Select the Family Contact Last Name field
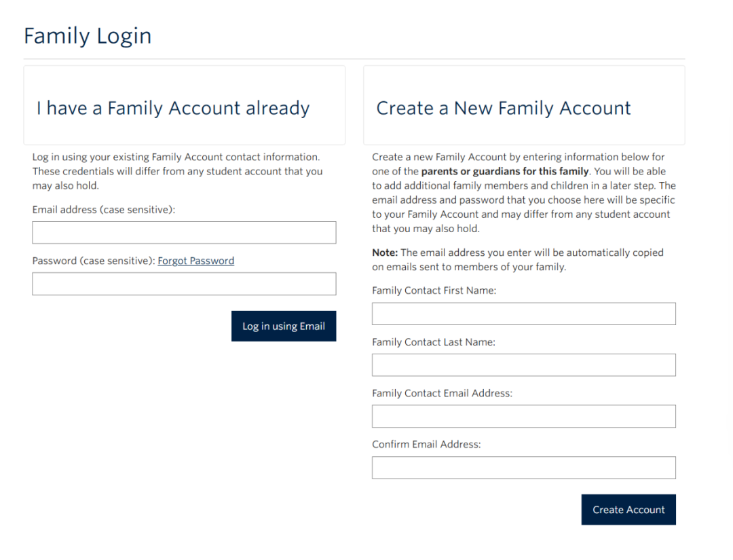The width and height of the screenshot is (733, 560). point(523,365)
